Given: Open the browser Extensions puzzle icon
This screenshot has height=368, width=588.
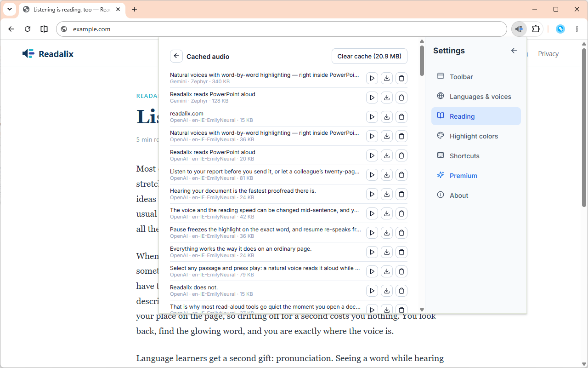Looking at the screenshot, I should point(536,29).
